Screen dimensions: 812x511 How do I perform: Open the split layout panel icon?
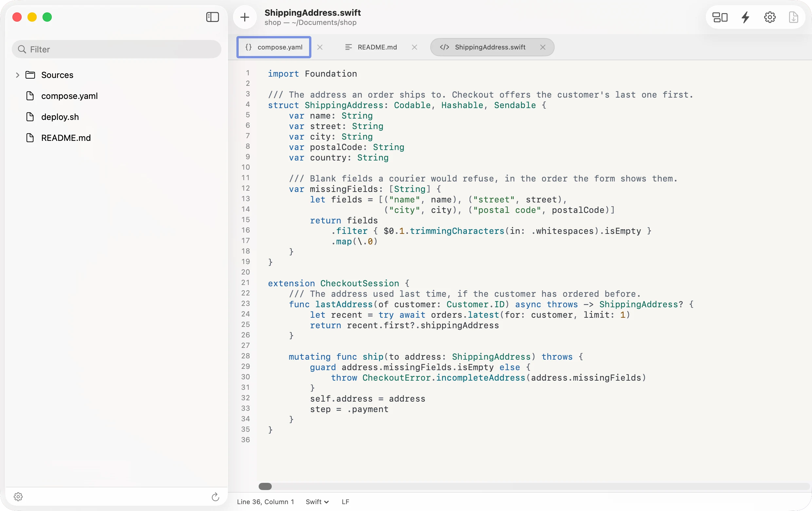(720, 17)
